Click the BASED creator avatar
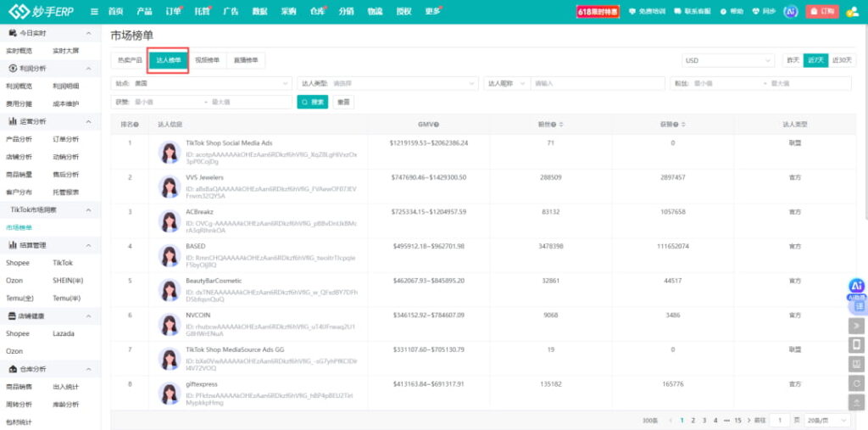This screenshot has width=868, height=430. click(170, 255)
